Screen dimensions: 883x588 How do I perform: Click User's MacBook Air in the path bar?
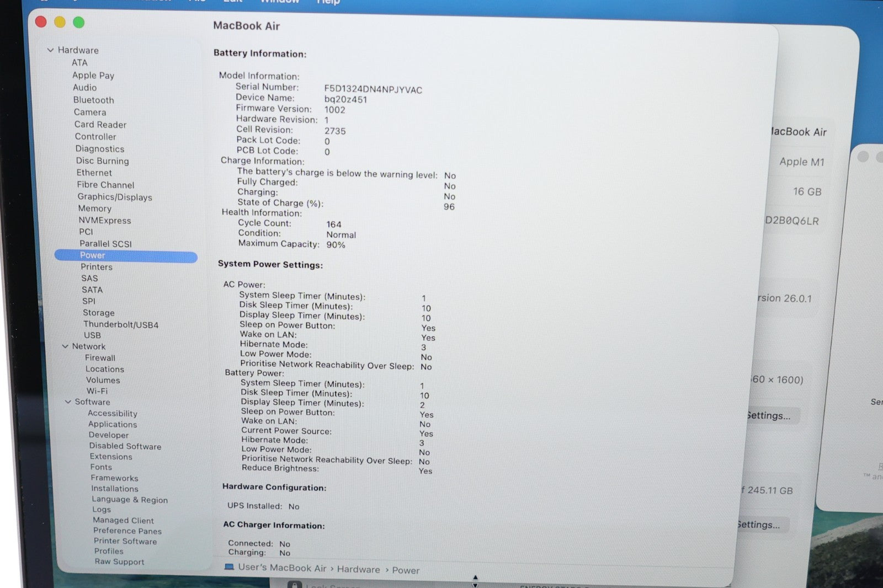[x=282, y=568]
